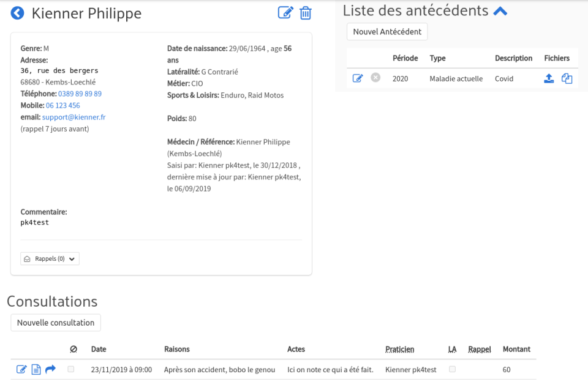Click the trash icon to delete patient
588x382 pixels.
(305, 12)
